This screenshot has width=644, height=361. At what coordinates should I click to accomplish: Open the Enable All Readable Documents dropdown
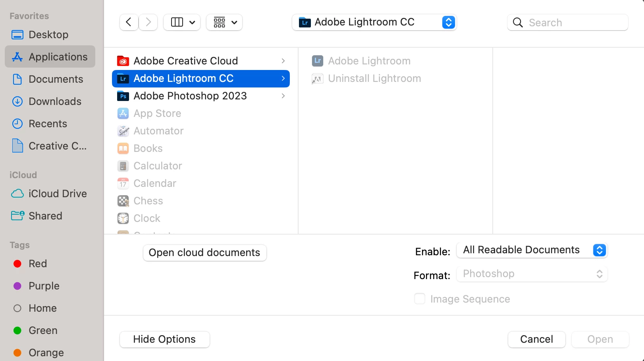[x=532, y=250]
